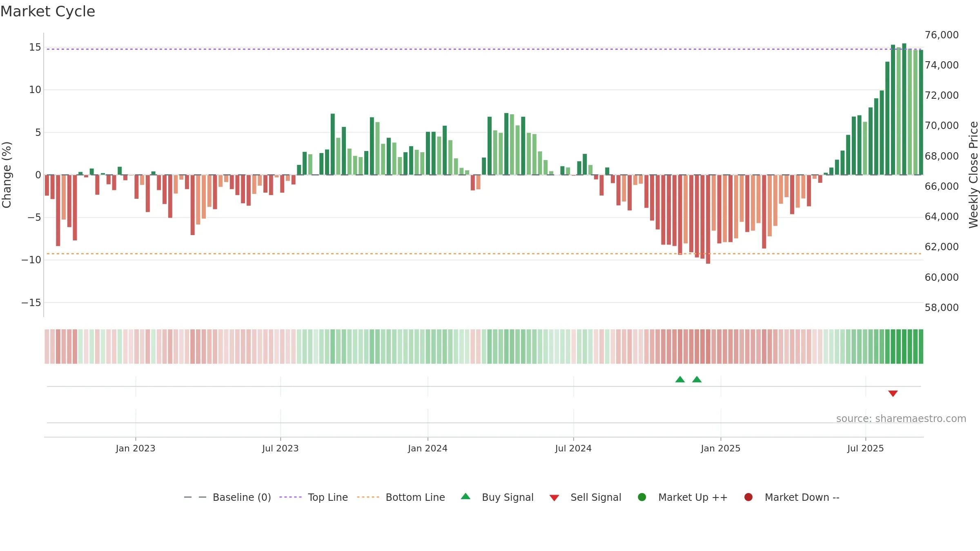Viewport: 980px width, 551px height.
Task: Click the dark red Market Down circle icon
Action: click(x=748, y=497)
